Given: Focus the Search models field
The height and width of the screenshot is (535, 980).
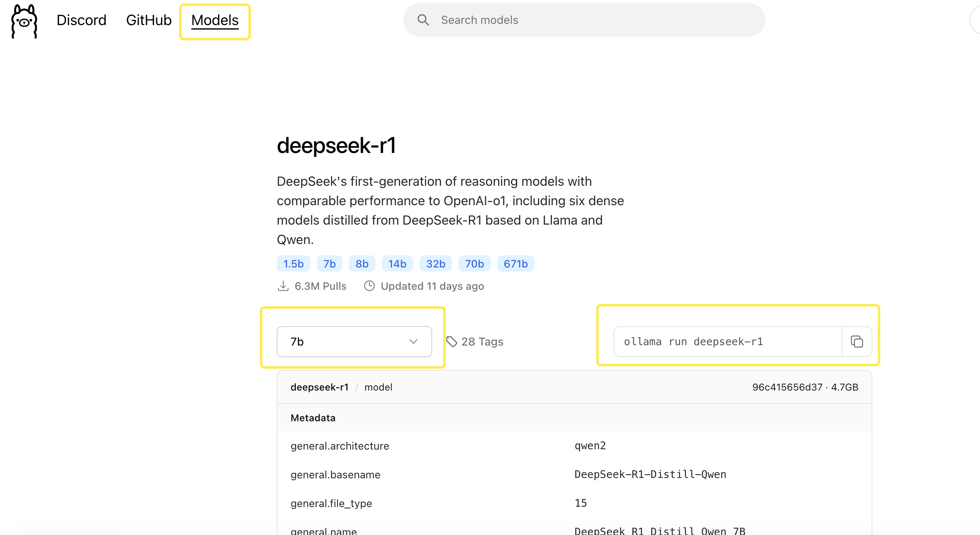Looking at the screenshot, I should 591,20.
